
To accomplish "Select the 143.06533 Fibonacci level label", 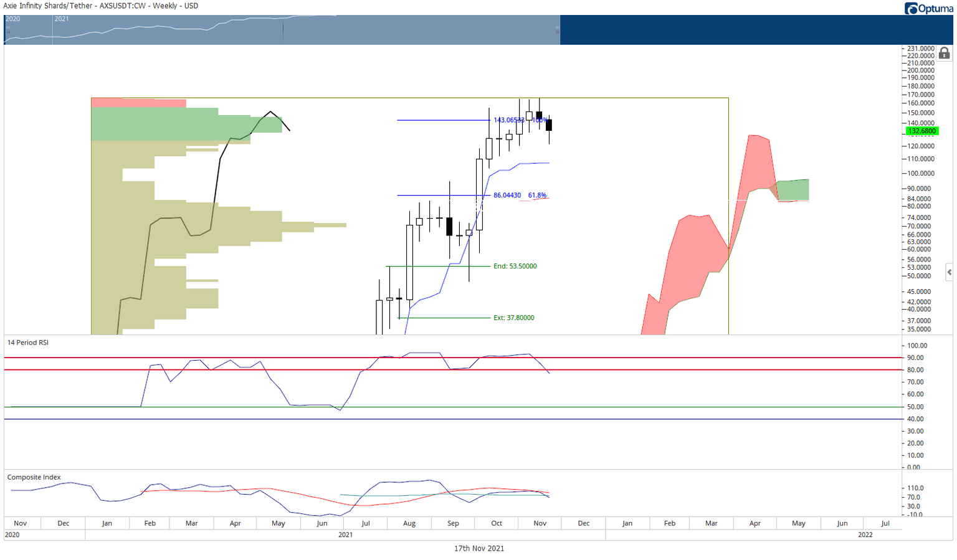I will pos(509,120).
